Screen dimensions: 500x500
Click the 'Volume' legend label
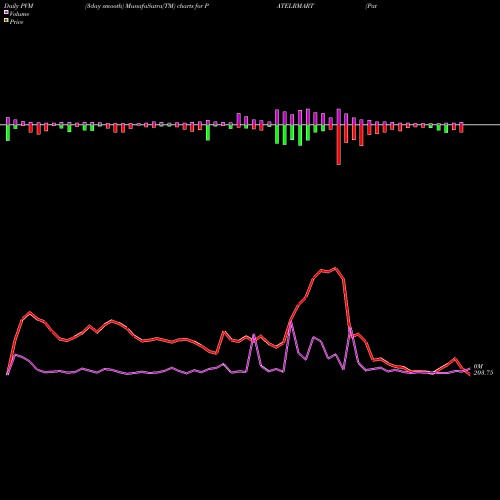click(19, 14)
